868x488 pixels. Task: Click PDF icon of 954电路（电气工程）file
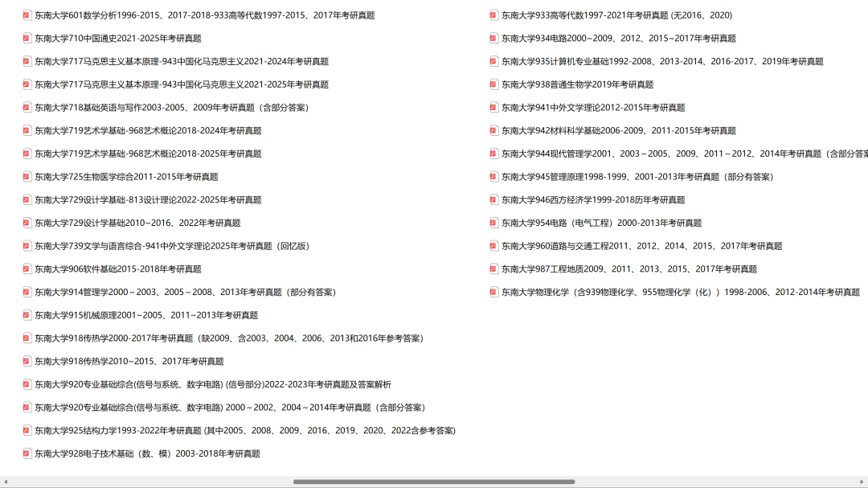[x=493, y=223]
